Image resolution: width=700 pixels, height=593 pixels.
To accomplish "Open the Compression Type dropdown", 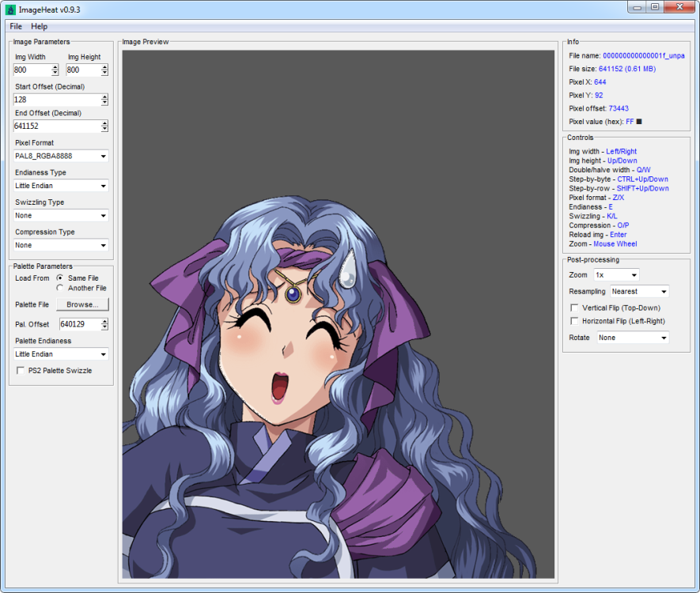I will tap(61, 245).
